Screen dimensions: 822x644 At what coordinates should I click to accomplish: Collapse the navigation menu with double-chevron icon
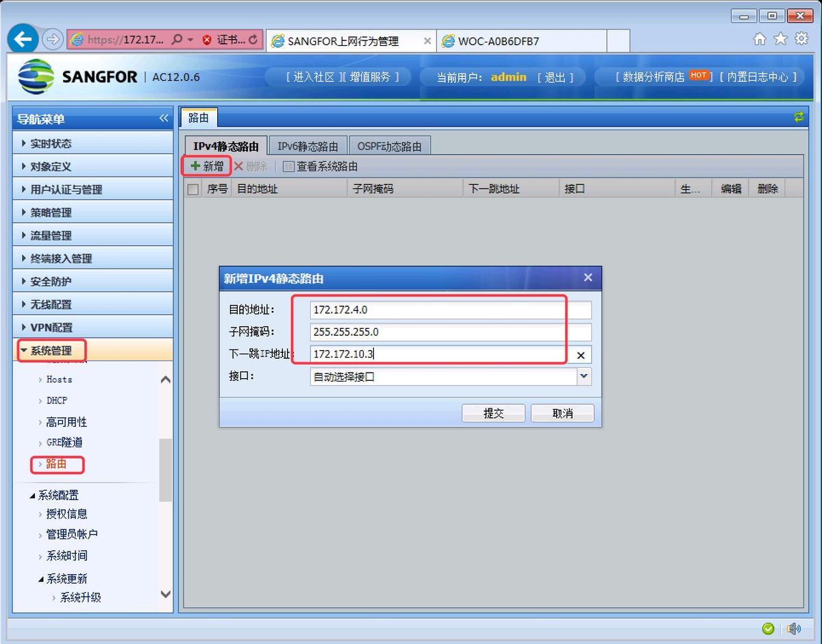(164, 119)
